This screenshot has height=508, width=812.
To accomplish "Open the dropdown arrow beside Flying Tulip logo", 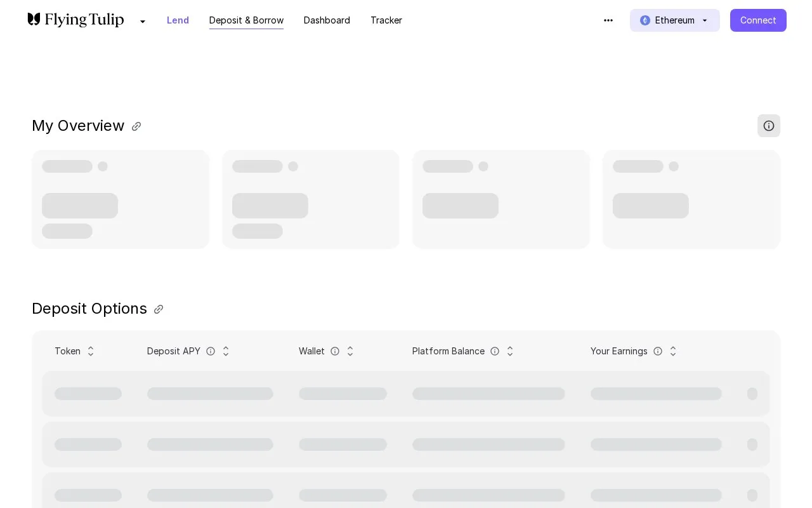I will (x=143, y=22).
